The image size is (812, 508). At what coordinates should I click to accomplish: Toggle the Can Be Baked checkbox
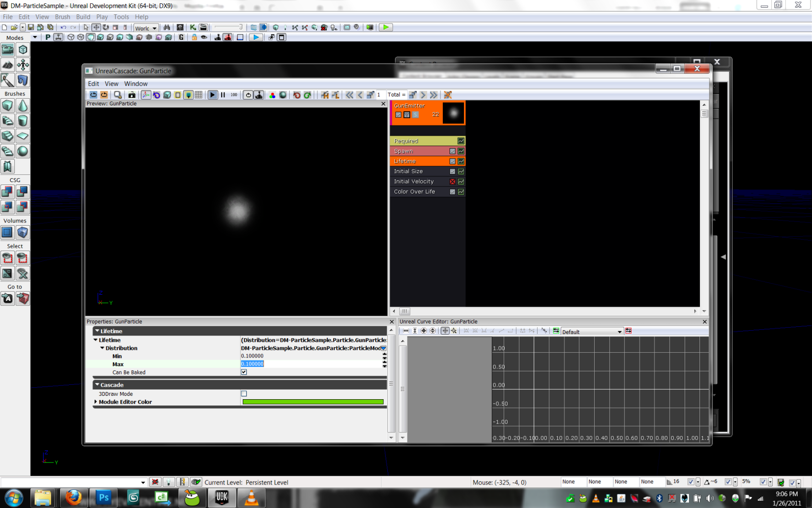pyautogui.click(x=244, y=372)
